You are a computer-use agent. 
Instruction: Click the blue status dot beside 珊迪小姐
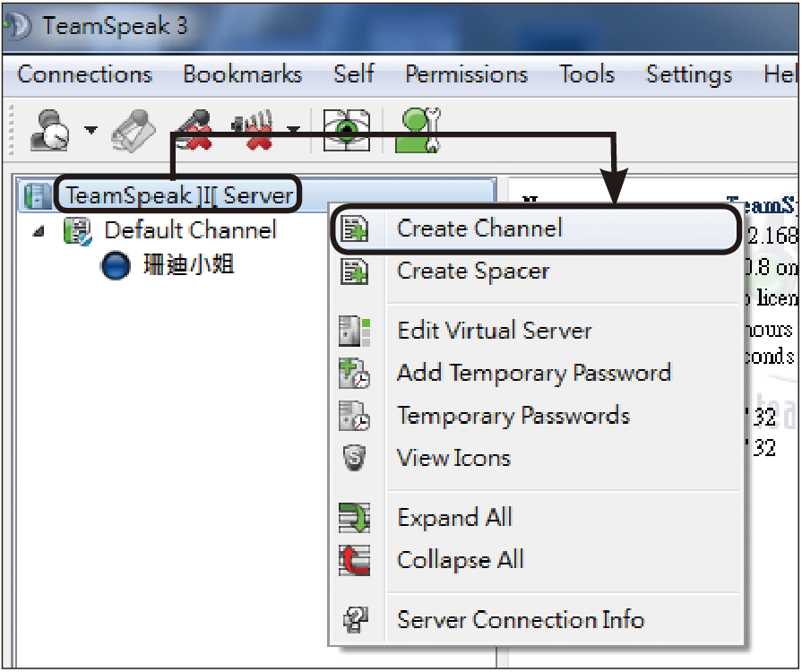pyautogui.click(x=115, y=265)
